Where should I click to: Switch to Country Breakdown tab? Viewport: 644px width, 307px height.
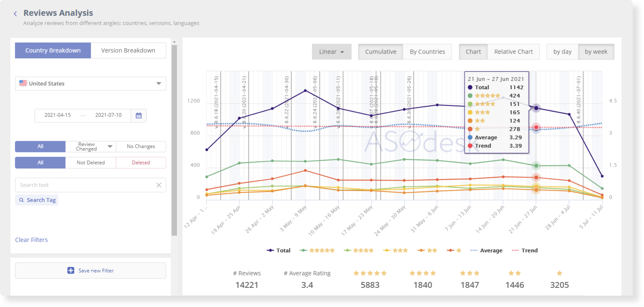point(53,50)
